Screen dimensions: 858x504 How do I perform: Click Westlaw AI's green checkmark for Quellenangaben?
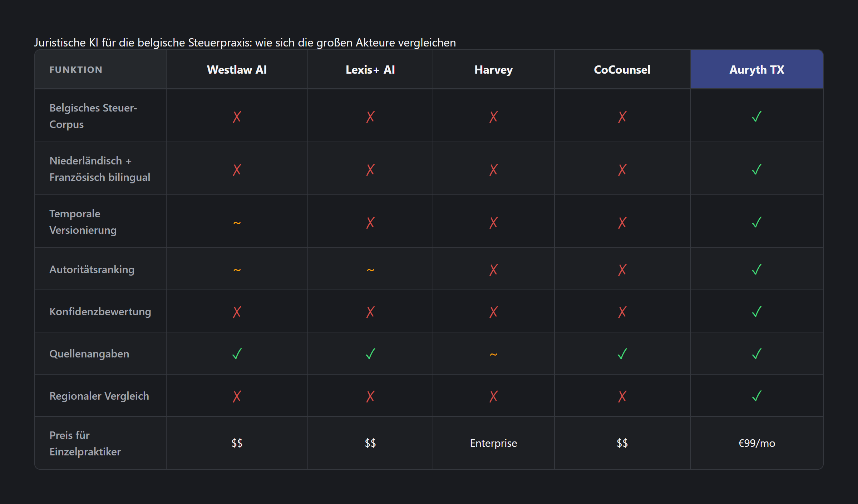pyautogui.click(x=237, y=354)
